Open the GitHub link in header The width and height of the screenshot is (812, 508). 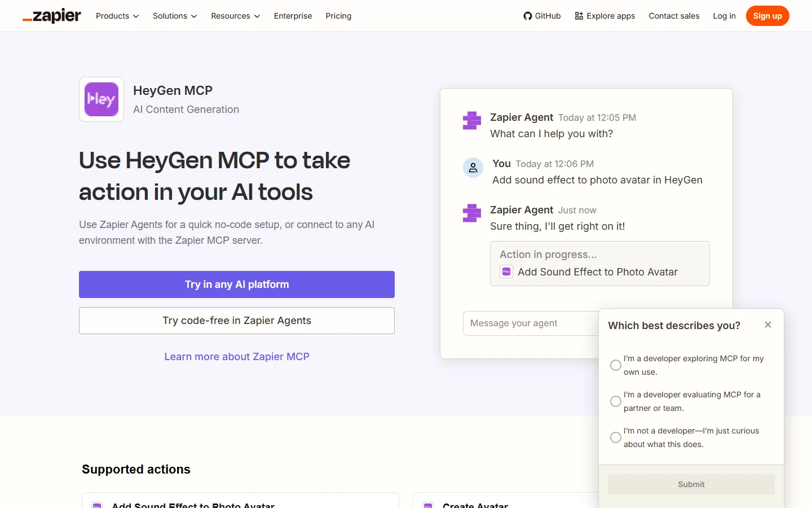tap(542, 16)
